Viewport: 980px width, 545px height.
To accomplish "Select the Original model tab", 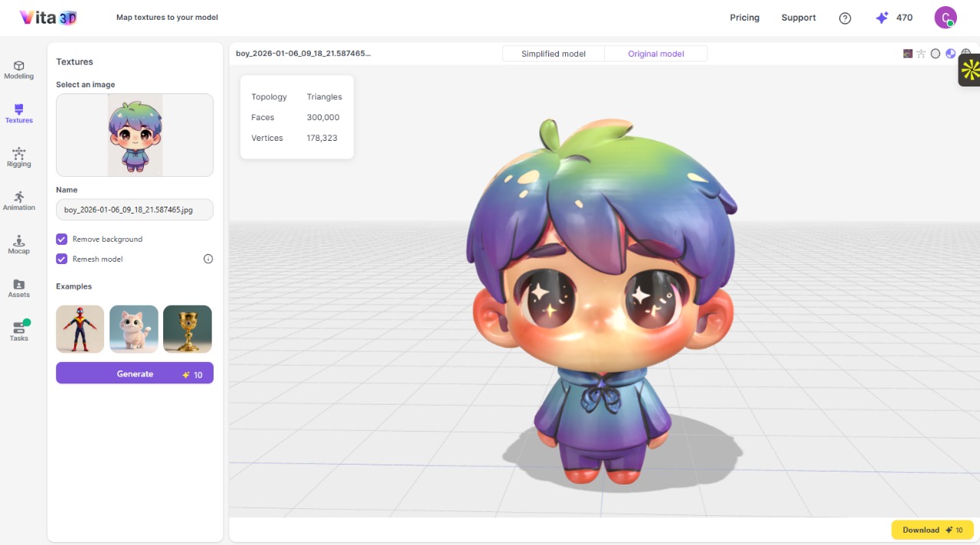I will [655, 54].
